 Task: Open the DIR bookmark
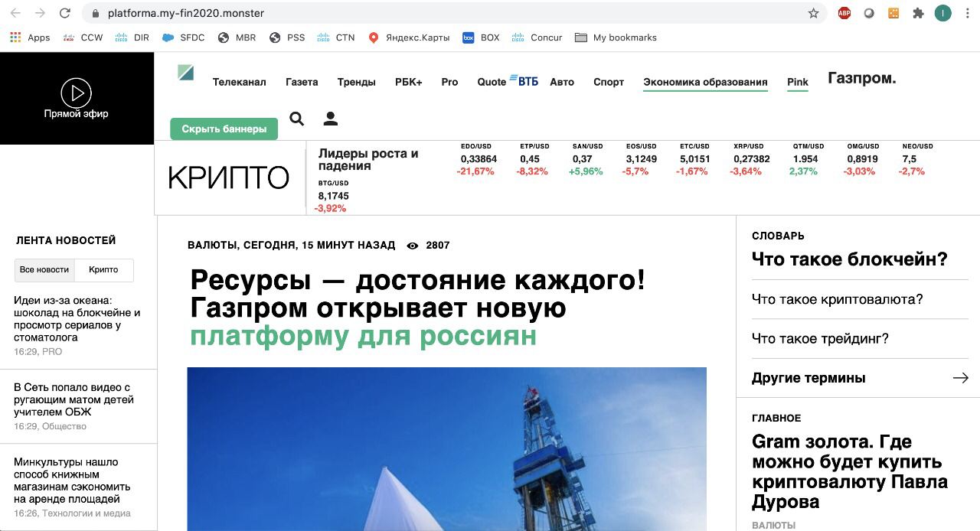tap(132, 37)
